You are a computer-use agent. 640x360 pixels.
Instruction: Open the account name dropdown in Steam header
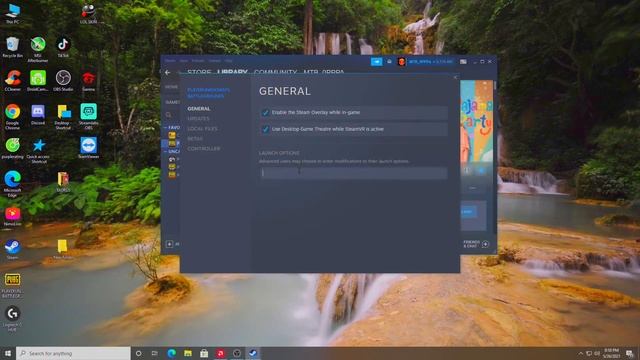click(431, 62)
